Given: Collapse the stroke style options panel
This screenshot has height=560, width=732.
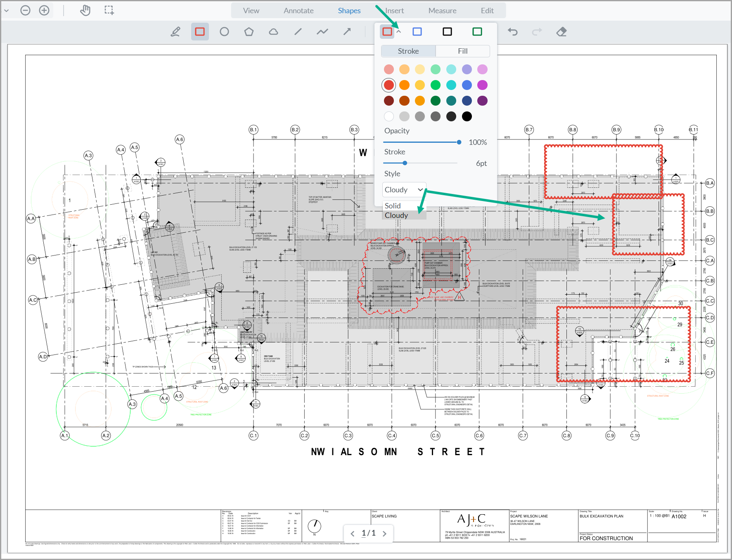Looking at the screenshot, I should 398,31.
